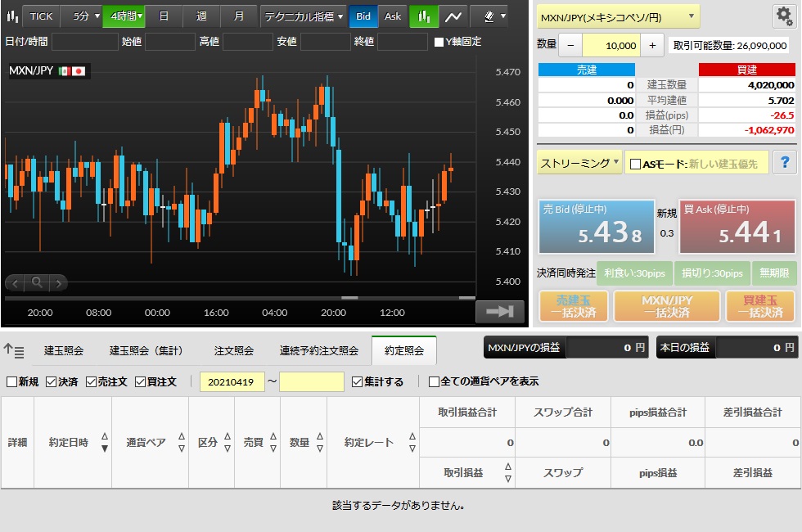The height and width of the screenshot is (532, 802).
Task: Switch chart to Ask prices
Action: pos(393,16)
